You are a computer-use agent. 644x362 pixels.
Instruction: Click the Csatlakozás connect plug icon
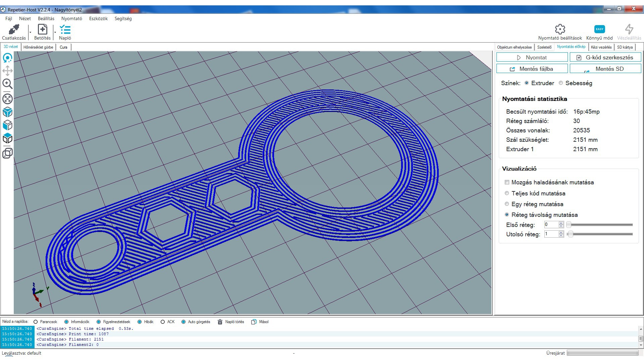coord(14,29)
